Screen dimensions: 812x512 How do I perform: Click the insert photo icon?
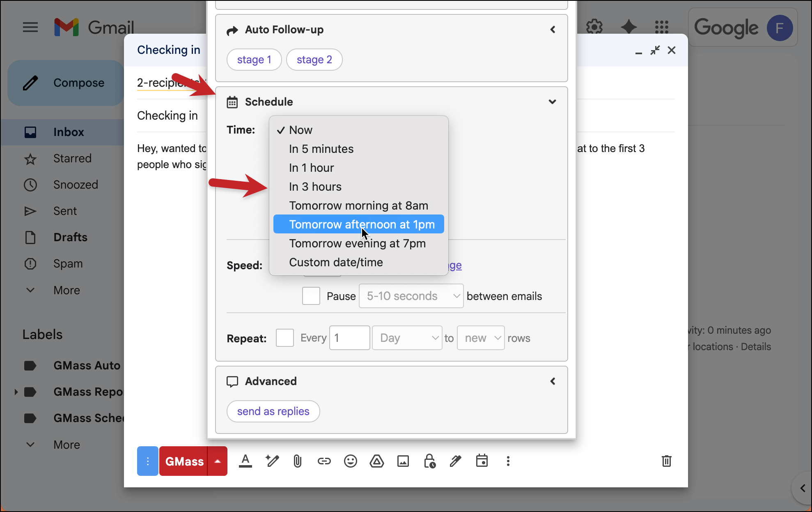point(403,461)
